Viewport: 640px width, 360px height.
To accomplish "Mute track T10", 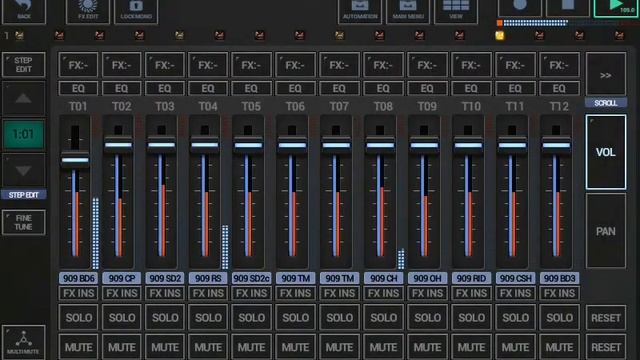I will (x=471, y=347).
